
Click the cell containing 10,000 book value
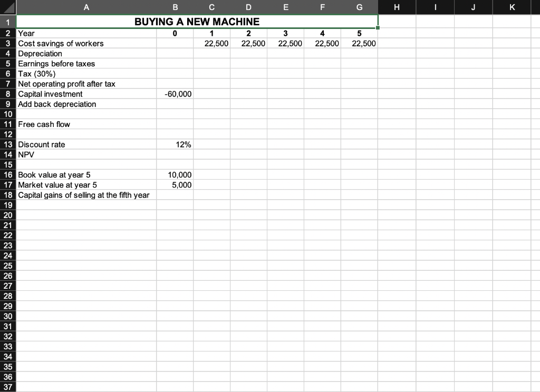tap(175, 174)
